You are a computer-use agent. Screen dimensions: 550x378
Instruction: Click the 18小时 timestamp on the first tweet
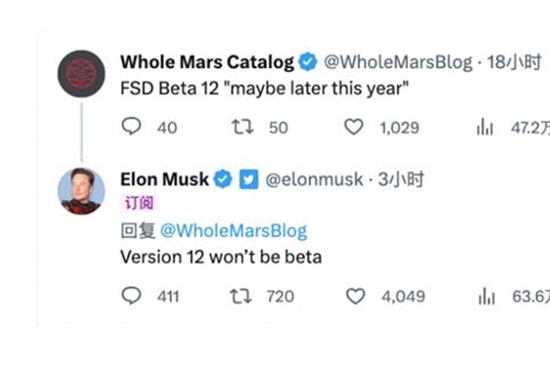[515, 62]
